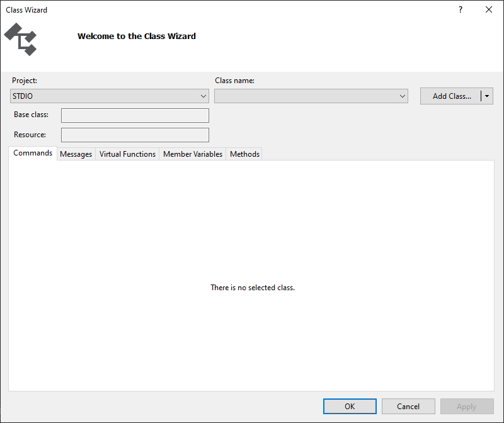Click the 'There is no selected class.' text
The width and height of the screenshot is (504, 423).
point(253,288)
